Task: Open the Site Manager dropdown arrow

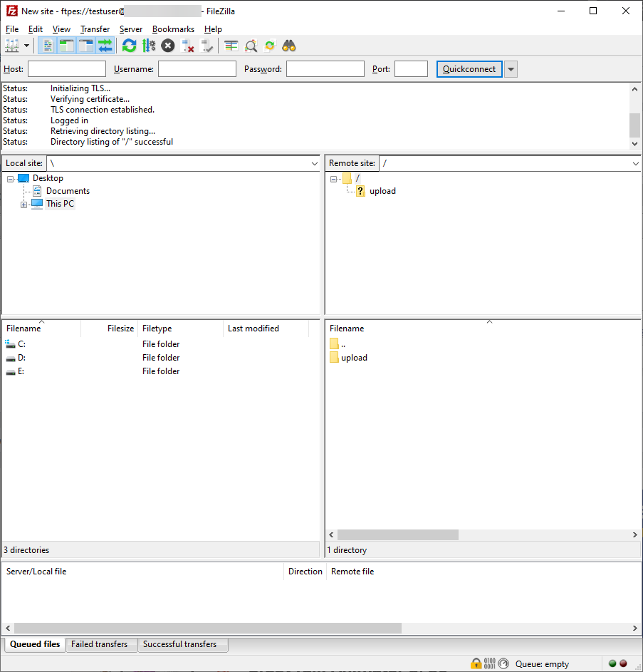Action: coord(26,45)
